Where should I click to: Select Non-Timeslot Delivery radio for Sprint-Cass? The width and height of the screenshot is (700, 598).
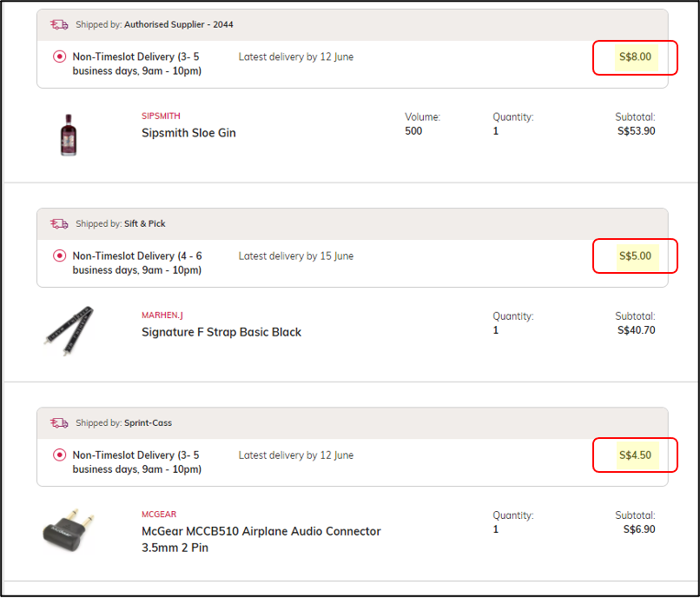[59, 455]
